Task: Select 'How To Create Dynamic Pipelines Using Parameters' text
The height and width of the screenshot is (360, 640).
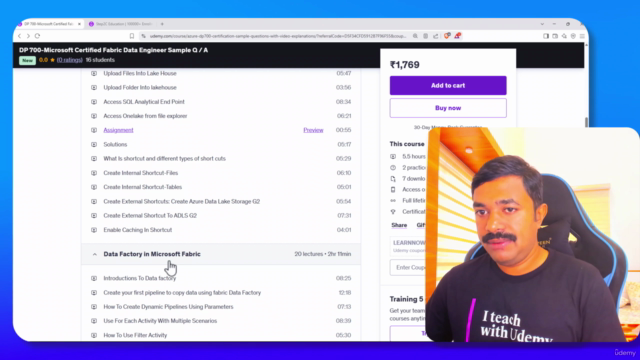Action: tap(169, 307)
